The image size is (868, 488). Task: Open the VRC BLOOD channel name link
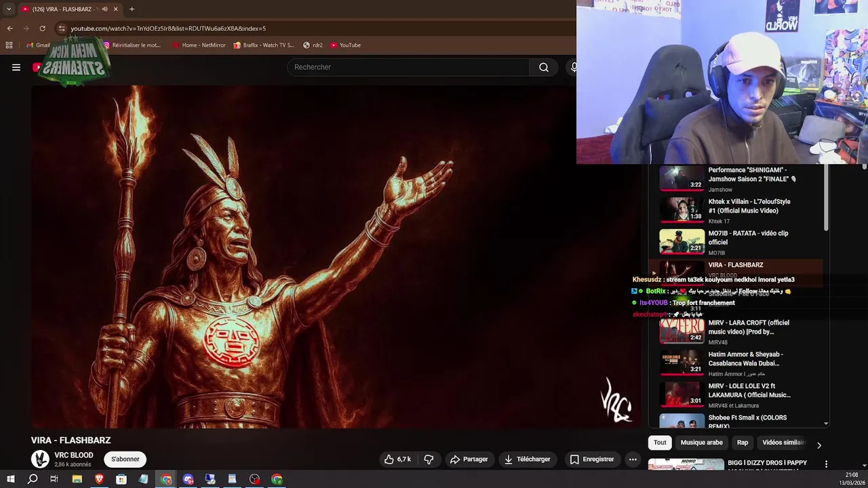tap(74, 455)
